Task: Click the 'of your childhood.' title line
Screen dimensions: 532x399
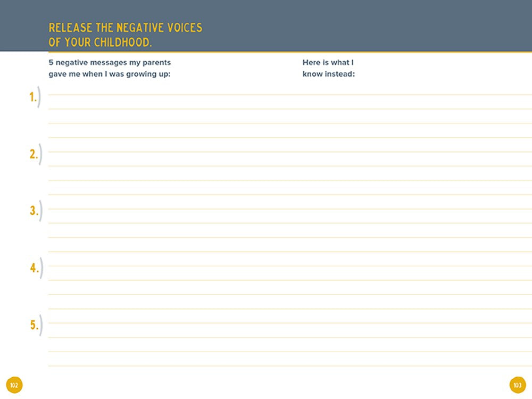Action: point(100,42)
